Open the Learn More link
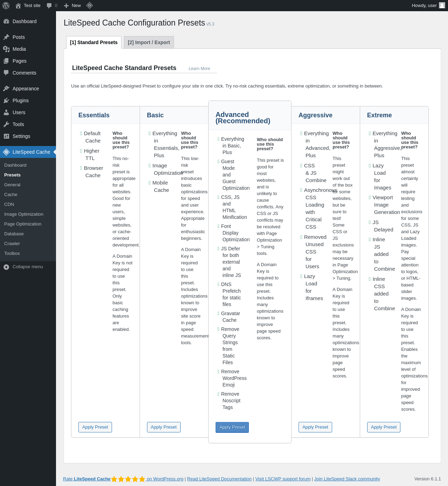This screenshot has height=486, width=448. coord(199,69)
